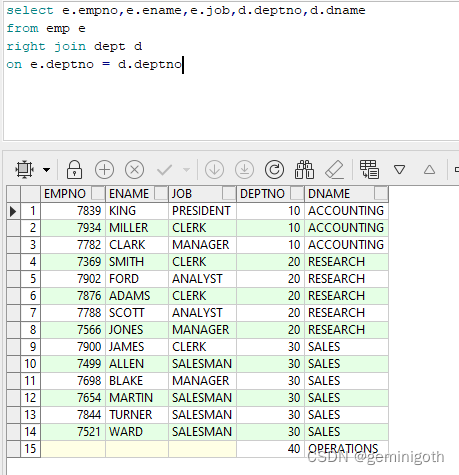Click the delete record X icon

pyautogui.click(x=134, y=170)
